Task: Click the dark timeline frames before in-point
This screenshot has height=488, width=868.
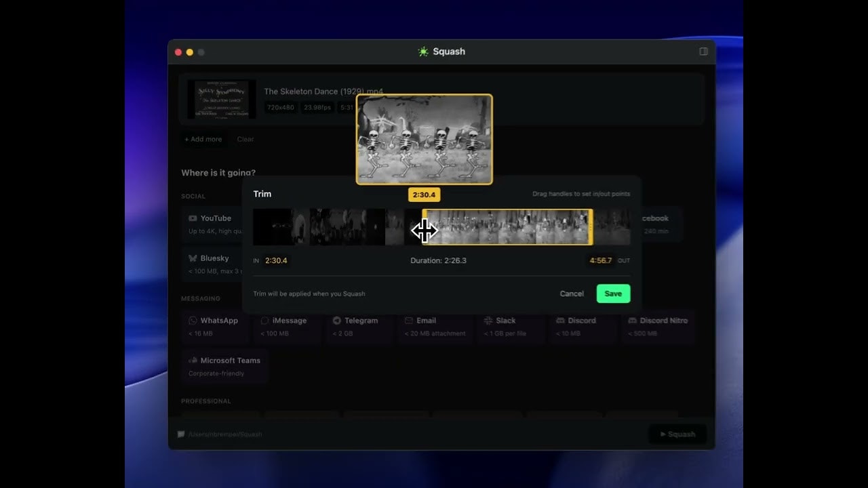Action: [x=337, y=227]
